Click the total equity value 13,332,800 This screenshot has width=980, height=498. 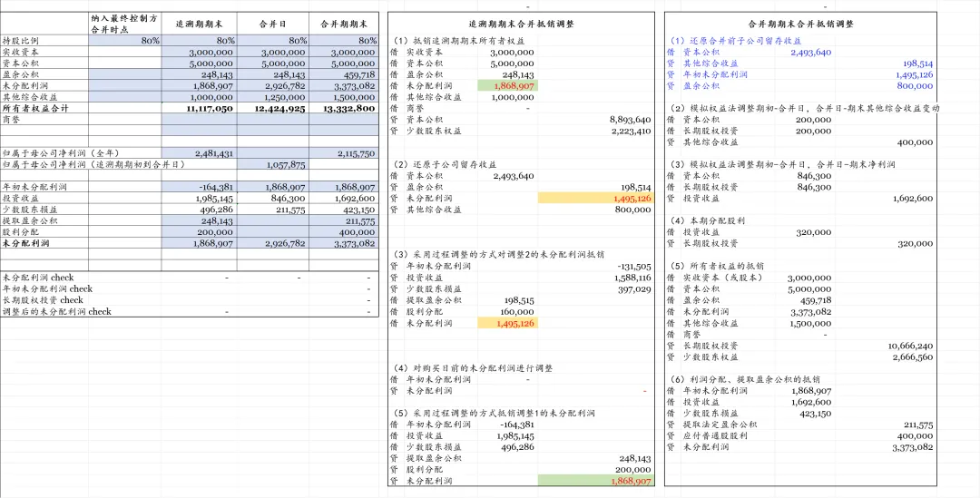pyautogui.click(x=350, y=108)
